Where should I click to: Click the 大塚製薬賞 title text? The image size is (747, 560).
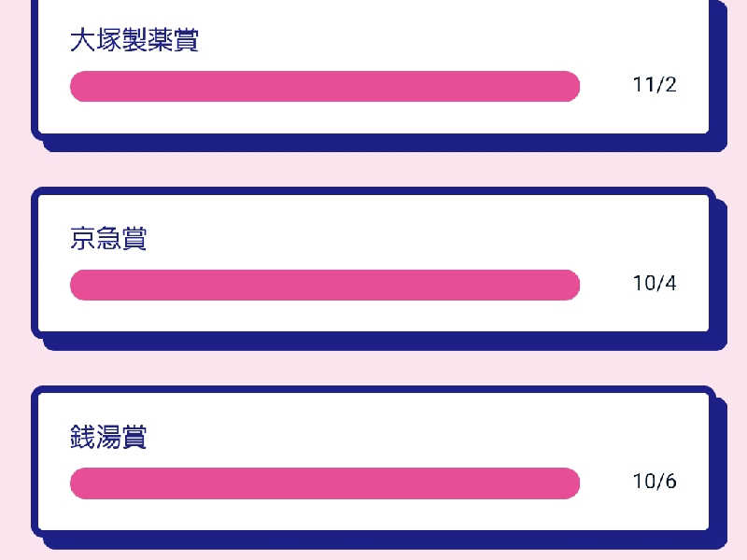[x=134, y=41]
